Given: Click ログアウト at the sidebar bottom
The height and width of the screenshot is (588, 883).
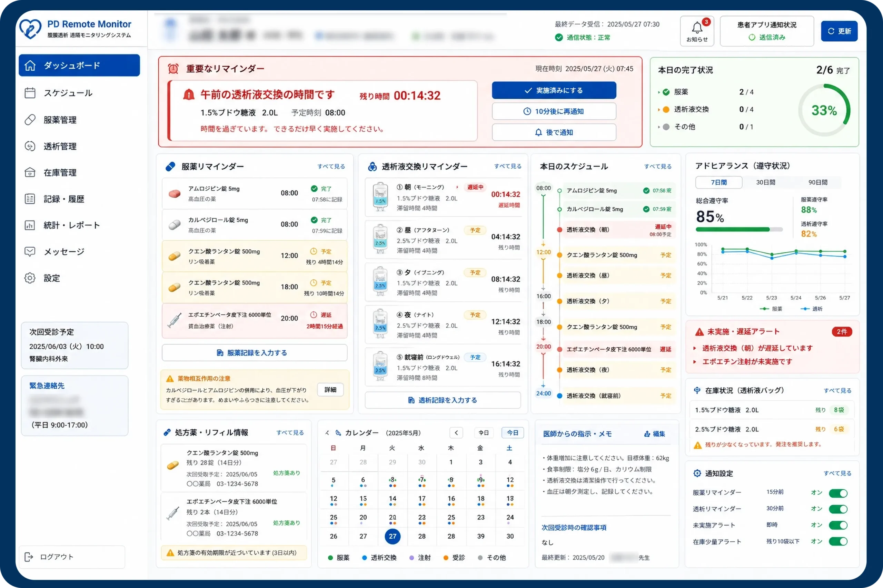Looking at the screenshot, I should point(72,557).
